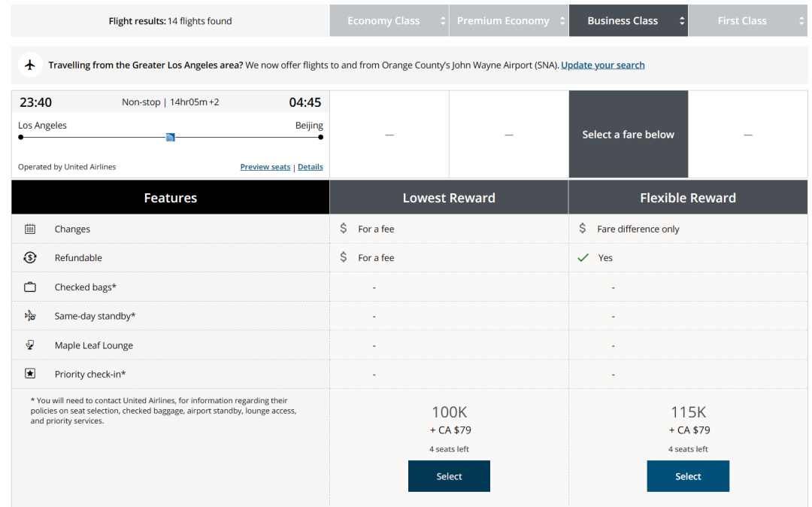Click the Business Class 'Select a fare below' cell
The height and width of the screenshot is (507, 812).
(x=628, y=135)
